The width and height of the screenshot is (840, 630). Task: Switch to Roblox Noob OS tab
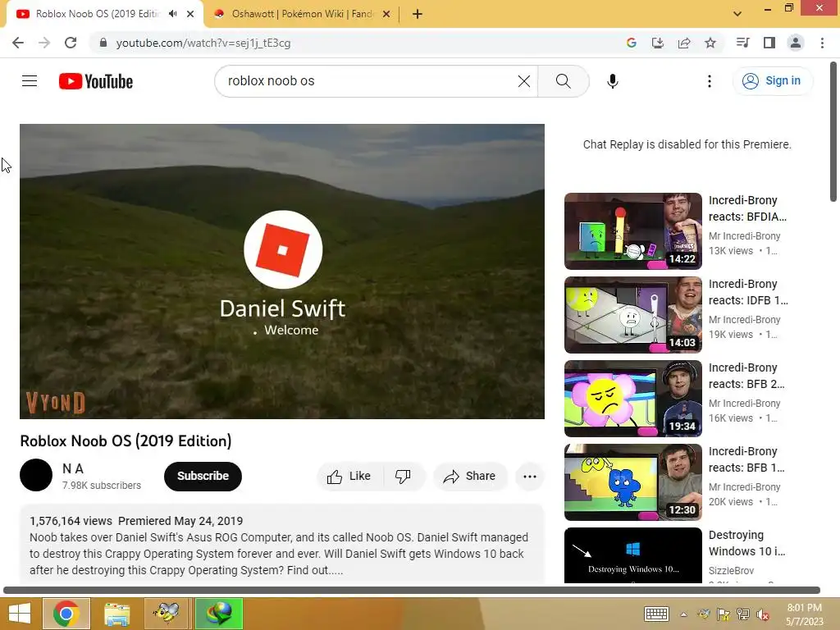click(98, 14)
